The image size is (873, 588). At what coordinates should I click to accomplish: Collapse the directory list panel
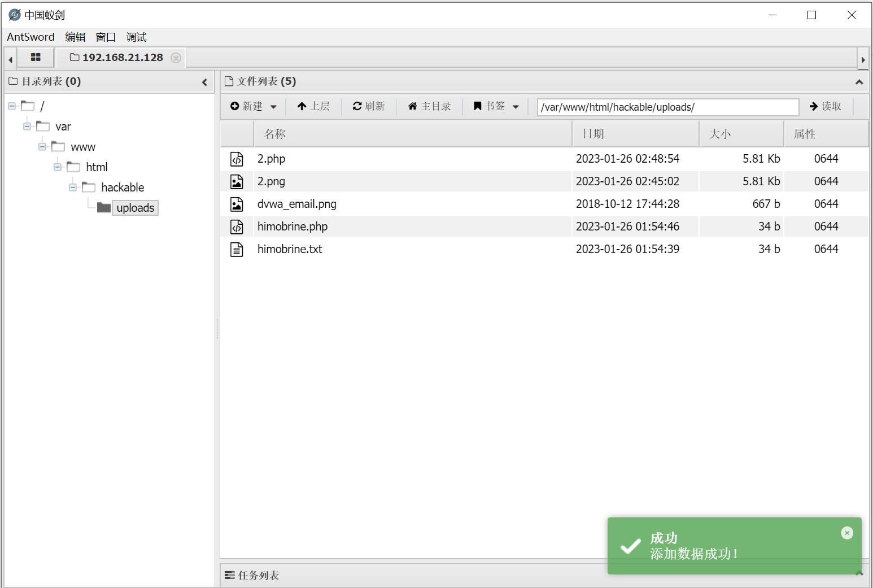pyautogui.click(x=204, y=82)
